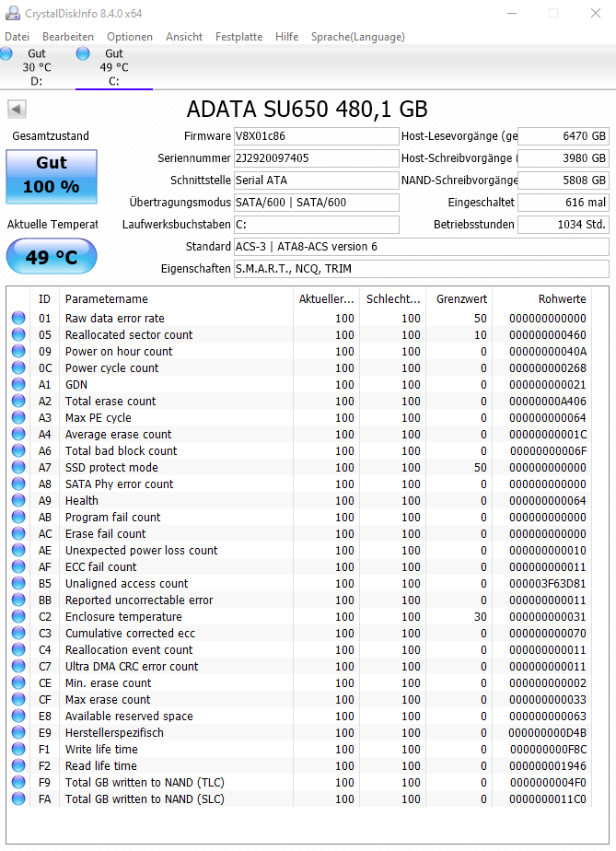Switch to the D: drive tab at 30 °C
Screen dimensions: 616x851
click(37, 67)
